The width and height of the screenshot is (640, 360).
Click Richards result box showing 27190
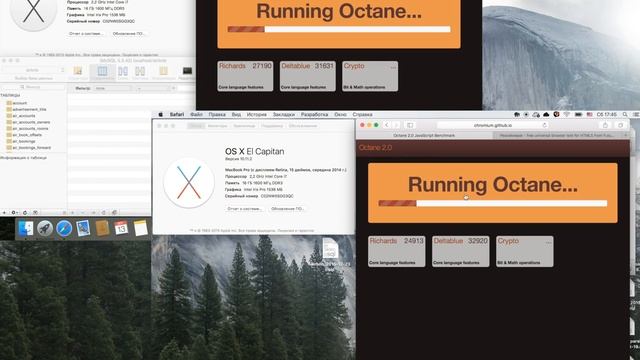pyautogui.click(x=245, y=76)
